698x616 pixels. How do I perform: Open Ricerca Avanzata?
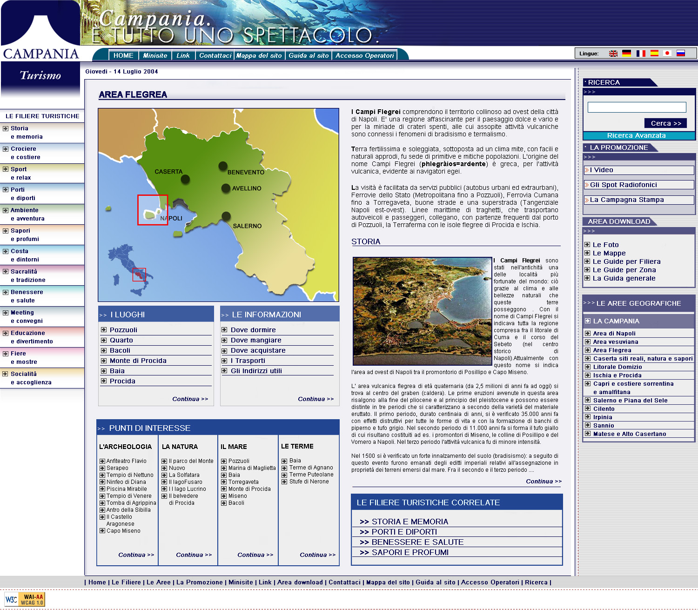636,135
